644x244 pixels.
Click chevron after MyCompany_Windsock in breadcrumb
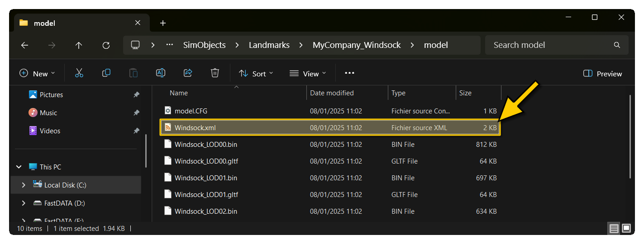412,45
